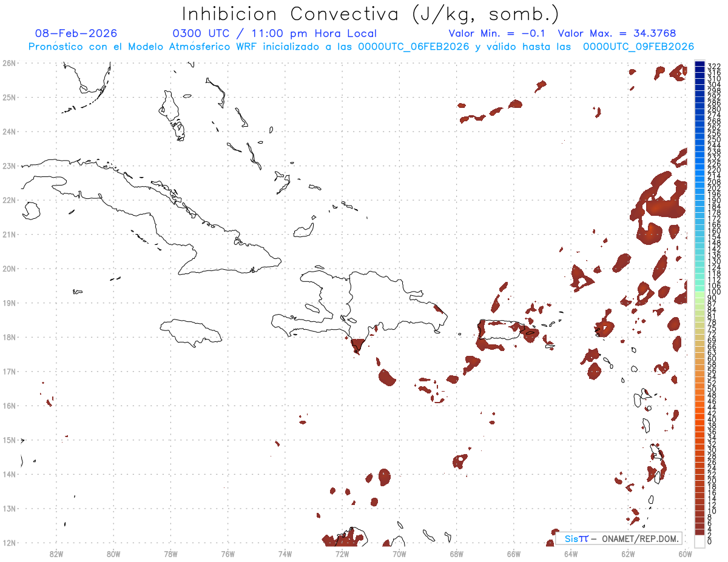Screen dimensions: 728x562
Task: Click latitude label '19N'
Action: point(9,303)
